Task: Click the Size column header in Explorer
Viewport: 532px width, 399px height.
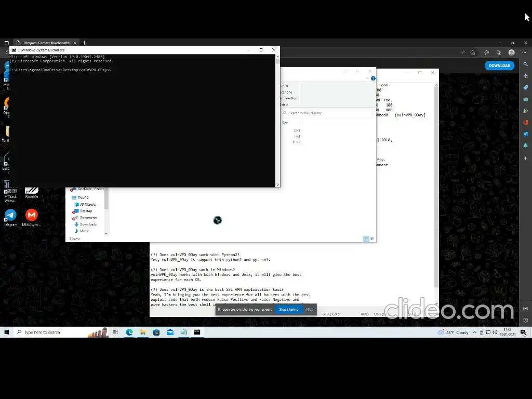Action: coord(285,123)
